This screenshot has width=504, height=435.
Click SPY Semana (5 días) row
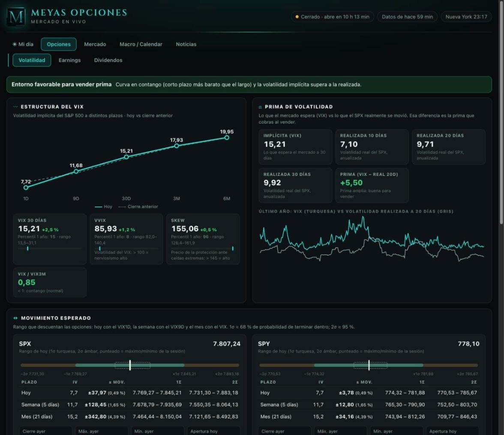coord(369,405)
